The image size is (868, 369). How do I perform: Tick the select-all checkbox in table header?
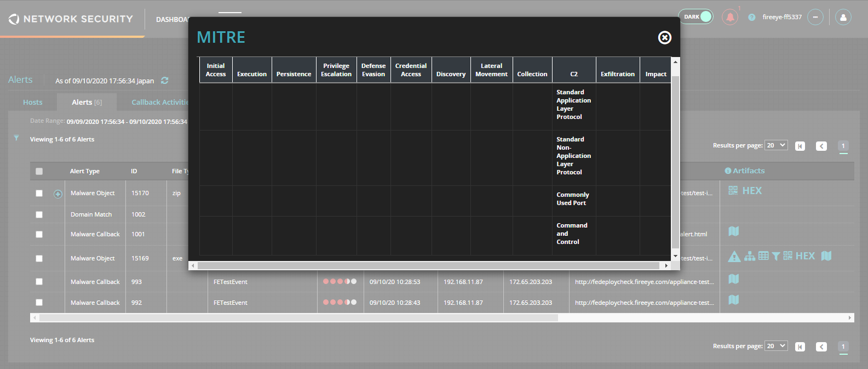pyautogui.click(x=39, y=171)
